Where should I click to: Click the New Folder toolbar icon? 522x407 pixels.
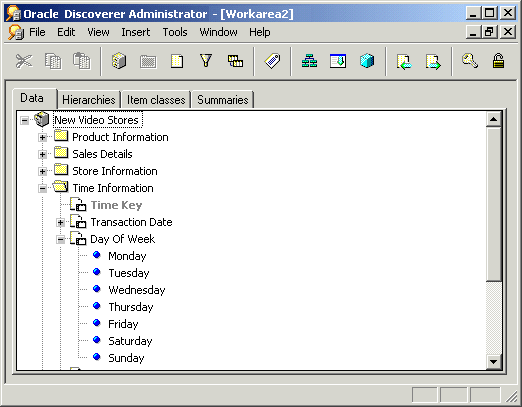pos(148,61)
